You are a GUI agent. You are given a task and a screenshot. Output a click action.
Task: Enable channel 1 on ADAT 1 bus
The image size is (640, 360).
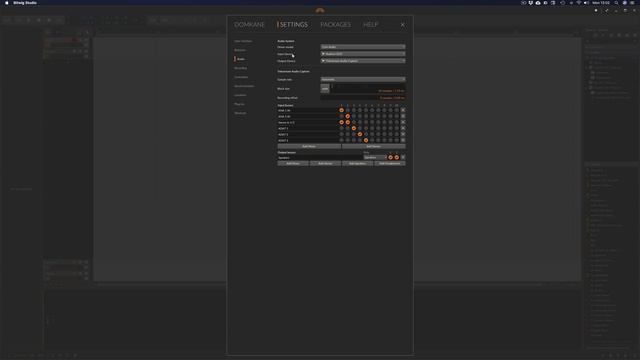[x=342, y=128]
